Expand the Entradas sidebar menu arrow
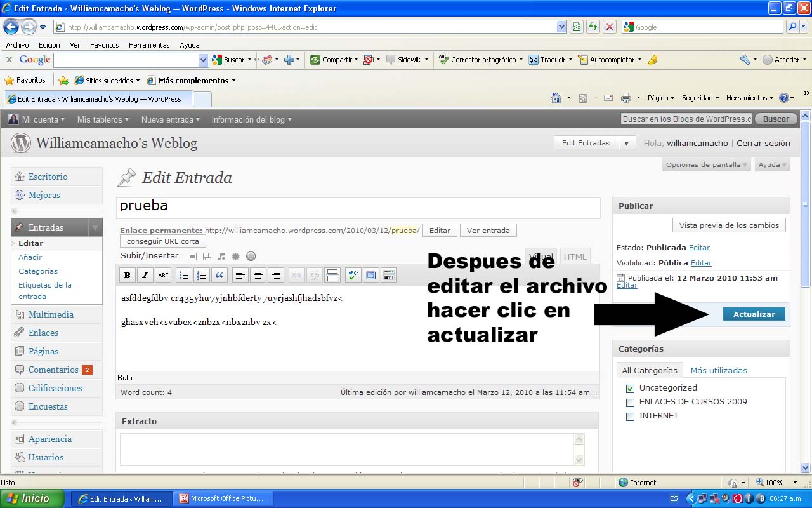812x508 pixels. pyautogui.click(x=95, y=227)
